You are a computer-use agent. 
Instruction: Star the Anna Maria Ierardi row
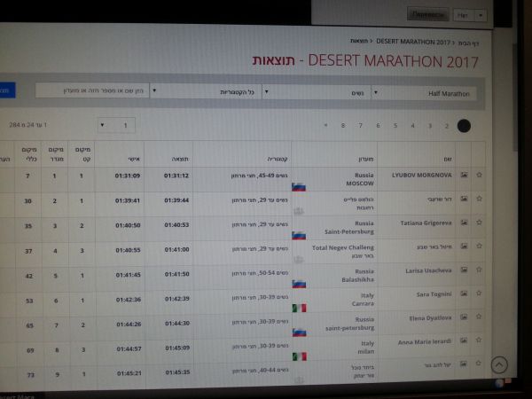[479, 340]
